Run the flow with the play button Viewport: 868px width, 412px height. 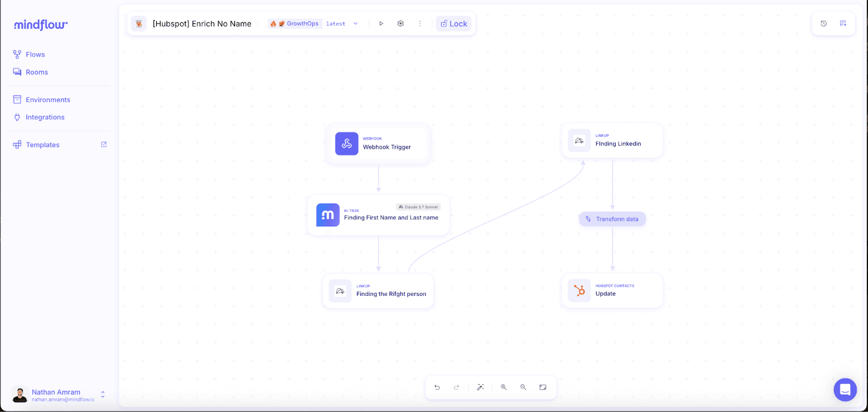coord(381,24)
